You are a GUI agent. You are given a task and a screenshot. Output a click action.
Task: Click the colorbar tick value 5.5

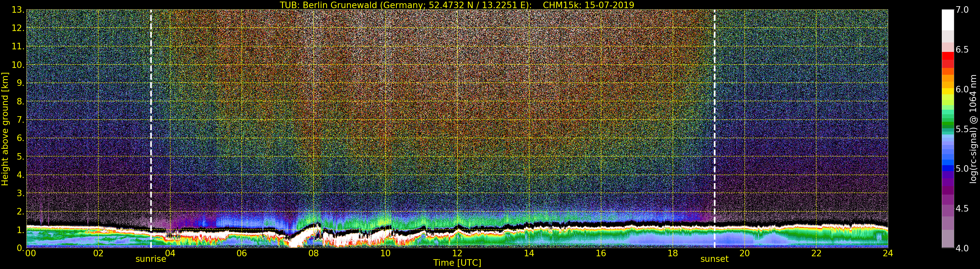click(x=962, y=129)
